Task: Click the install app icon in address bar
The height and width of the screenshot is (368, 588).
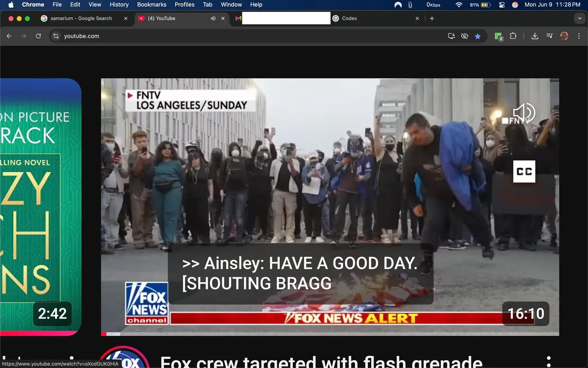Action: click(452, 36)
